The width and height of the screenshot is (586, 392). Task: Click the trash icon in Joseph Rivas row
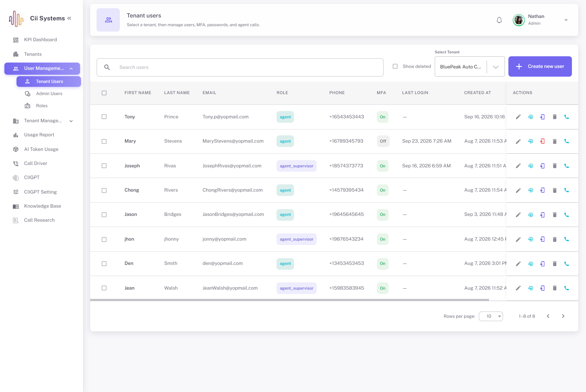click(554, 166)
